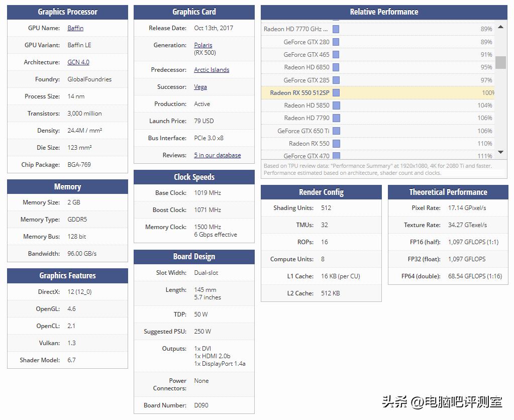Click the Graphics Processor section header
Viewport: 514px width, 420px height.
point(67,12)
